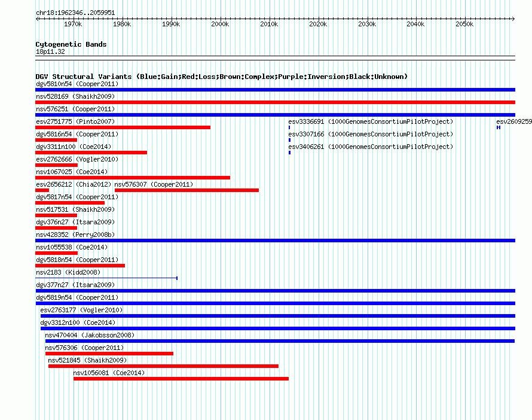Screen dimensions: 532x420
Task: Open the nsv428352 (Perry2008b) label
Action: (75, 235)
